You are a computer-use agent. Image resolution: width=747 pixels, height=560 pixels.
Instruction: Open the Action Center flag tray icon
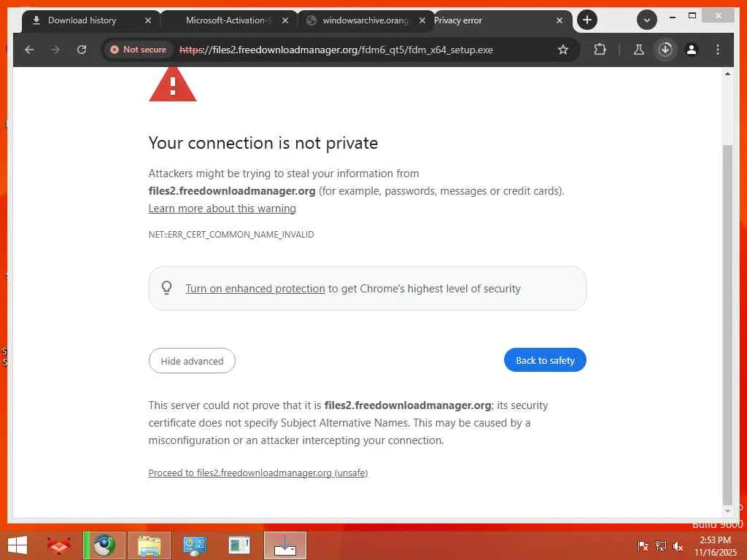643,545
